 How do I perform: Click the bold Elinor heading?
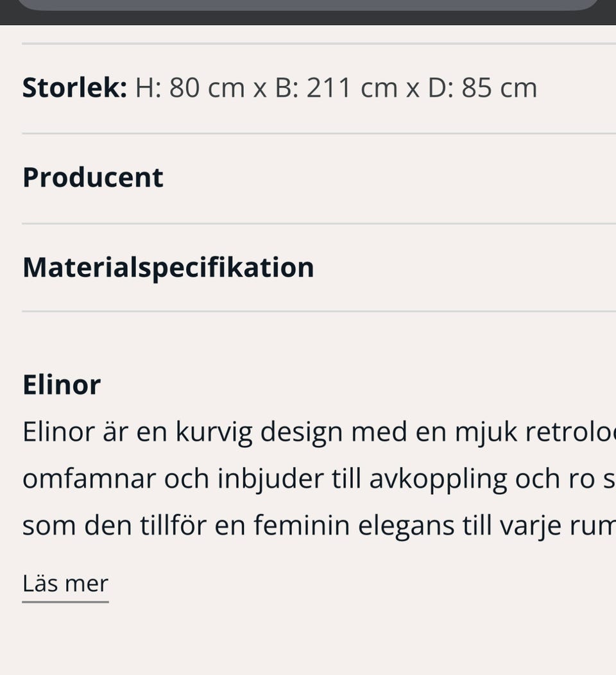coord(62,385)
